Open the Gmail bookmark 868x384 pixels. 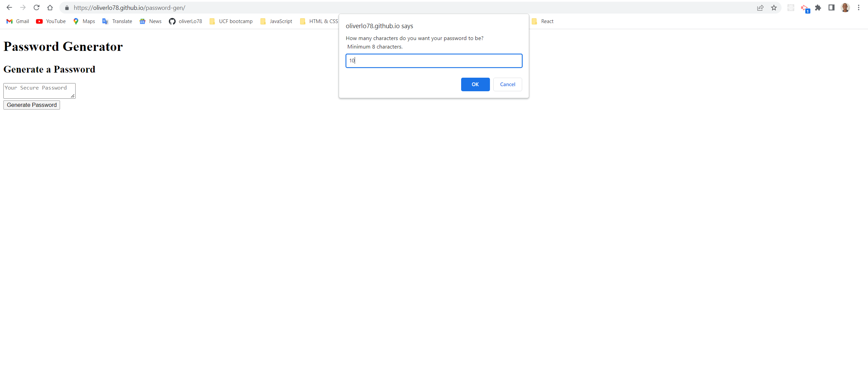pos(17,21)
